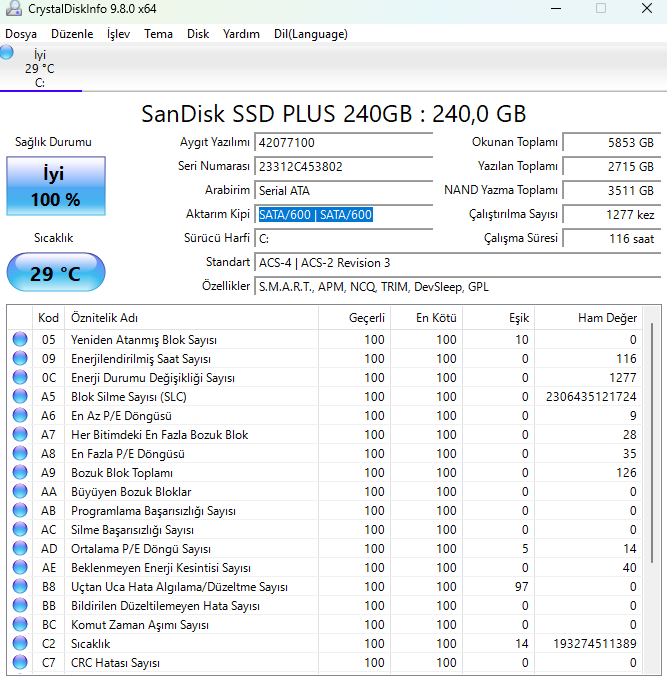Click status orb for attribute 09
Image resolution: width=667 pixels, height=682 pixels.
coord(20,358)
